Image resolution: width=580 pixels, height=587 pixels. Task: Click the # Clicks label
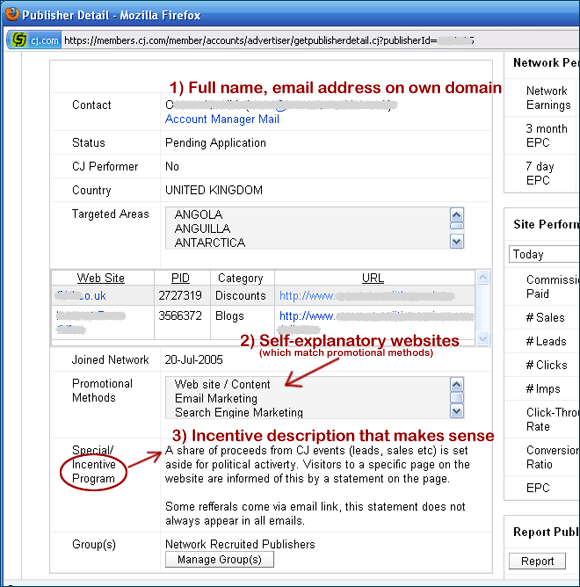tap(546, 365)
